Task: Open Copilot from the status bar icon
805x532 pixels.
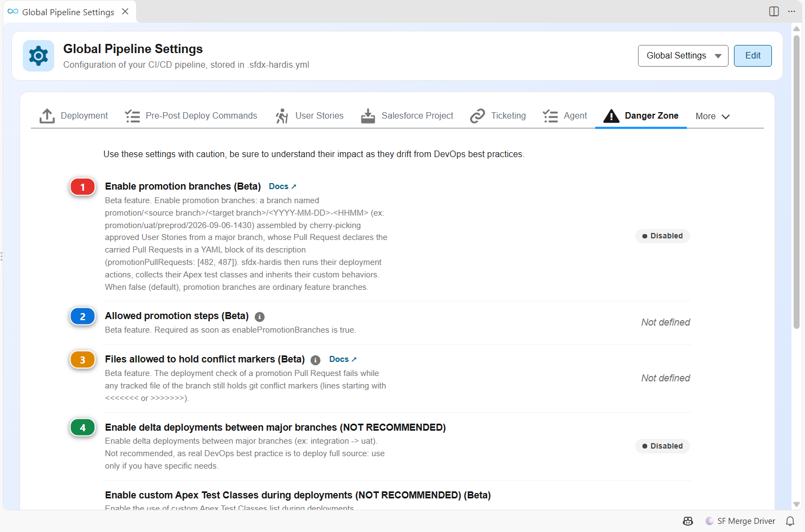Action: (688, 521)
